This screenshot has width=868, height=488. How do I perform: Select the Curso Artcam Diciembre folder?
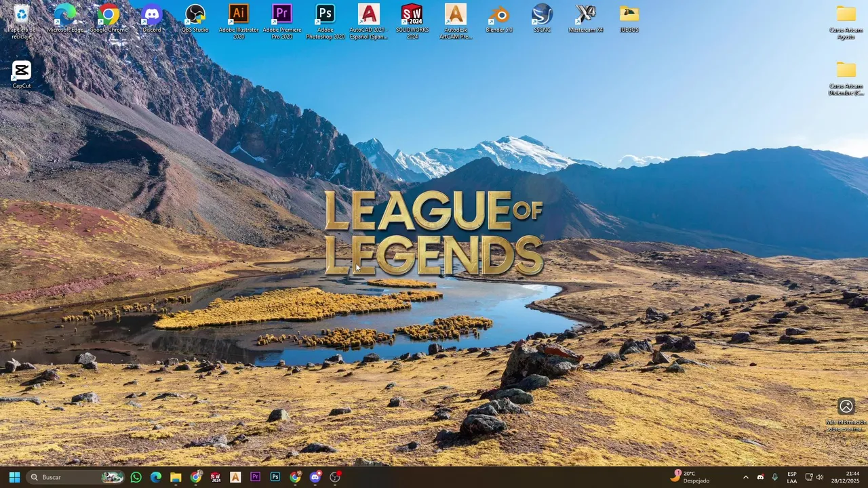[x=846, y=78]
